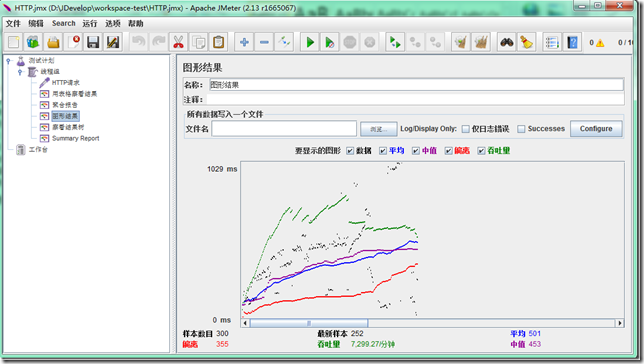Select the 测试计划 tree node
644x364 pixels.
tap(41, 60)
